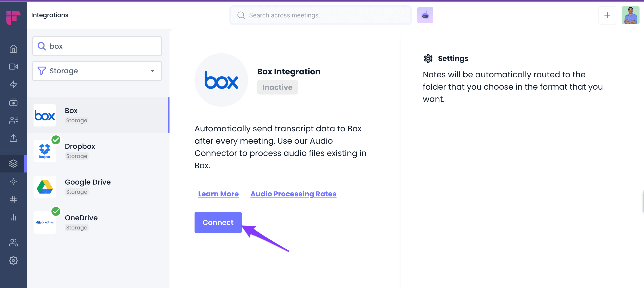Click the Integrations page title

pos(50,15)
